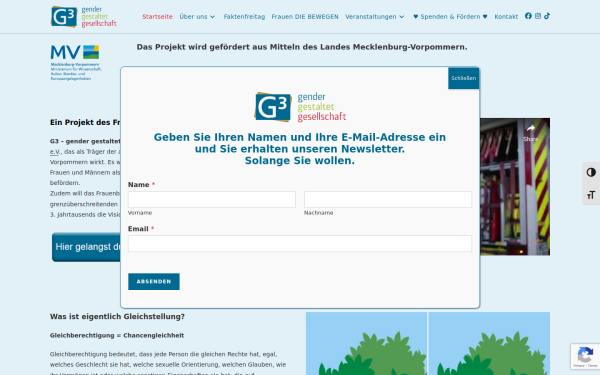Open Kontakt menu item
Screen dimensions: 600x375
pyautogui.click(x=506, y=17)
